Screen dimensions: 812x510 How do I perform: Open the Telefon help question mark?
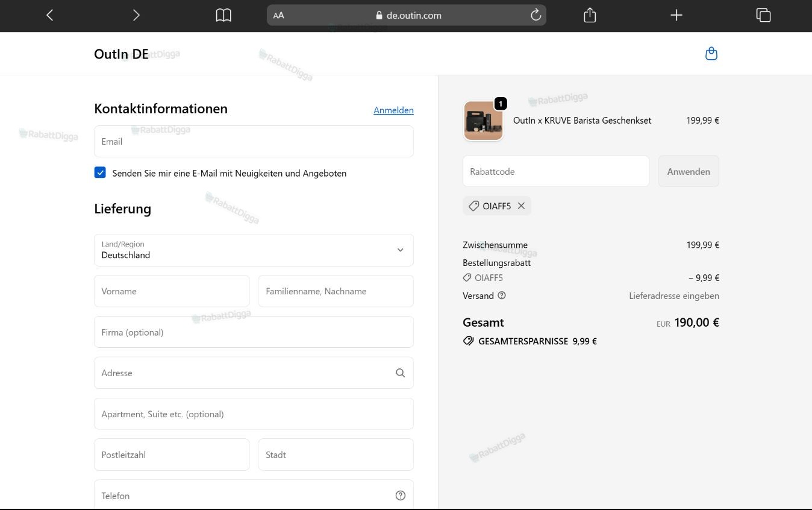pos(401,496)
